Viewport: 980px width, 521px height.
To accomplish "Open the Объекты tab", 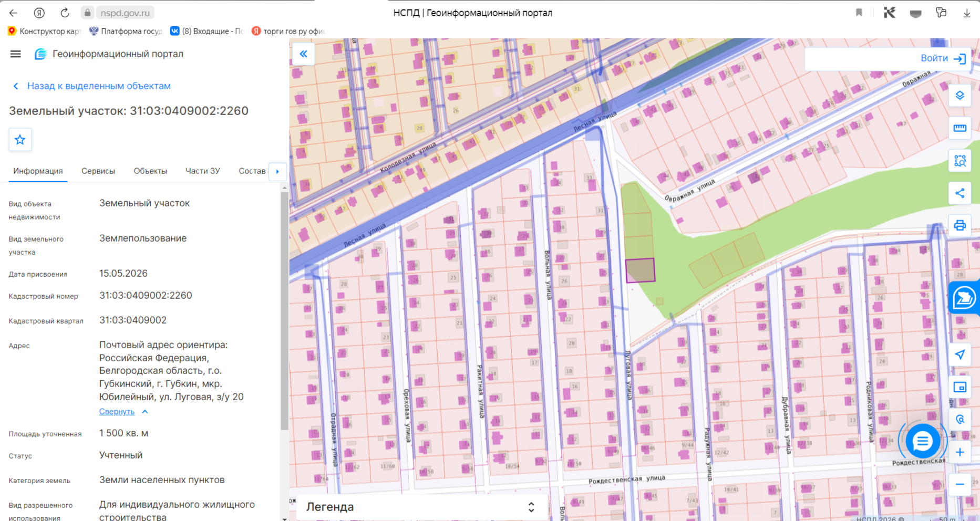I will pyautogui.click(x=150, y=171).
